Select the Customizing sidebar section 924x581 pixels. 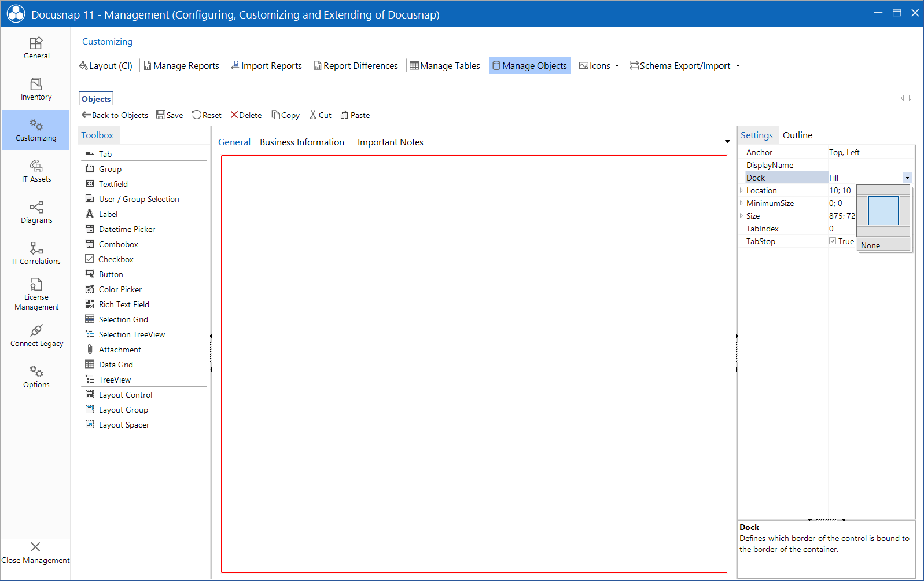coord(36,130)
